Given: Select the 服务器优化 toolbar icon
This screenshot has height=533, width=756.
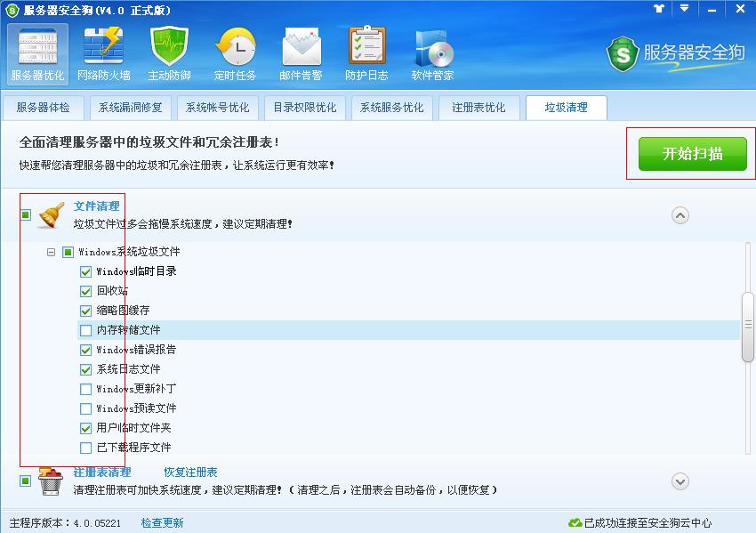Looking at the screenshot, I should coord(37,53).
